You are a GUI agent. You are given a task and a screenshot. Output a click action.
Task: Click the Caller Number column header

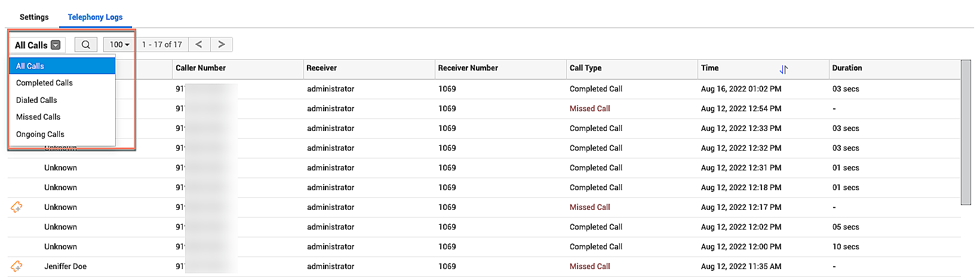point(201,68)
